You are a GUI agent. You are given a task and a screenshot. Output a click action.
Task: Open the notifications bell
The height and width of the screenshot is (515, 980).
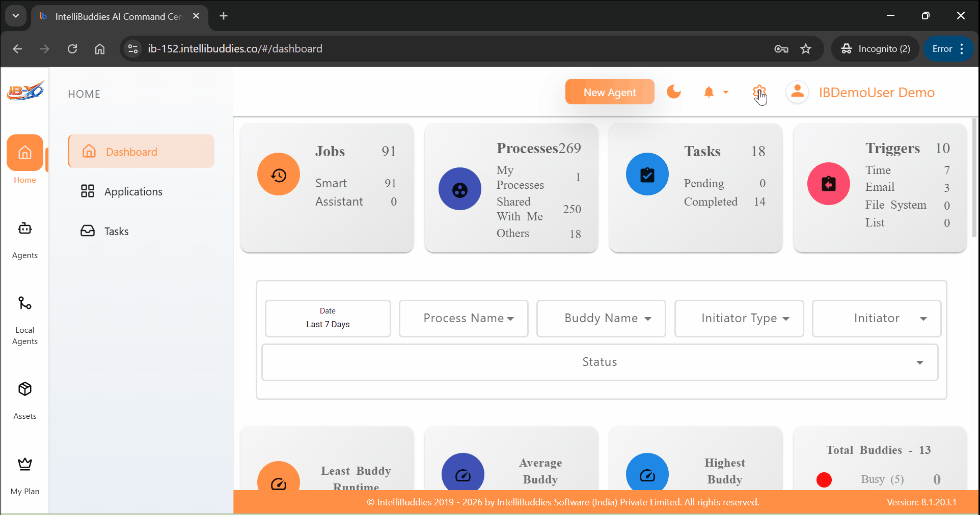(709, 92)
